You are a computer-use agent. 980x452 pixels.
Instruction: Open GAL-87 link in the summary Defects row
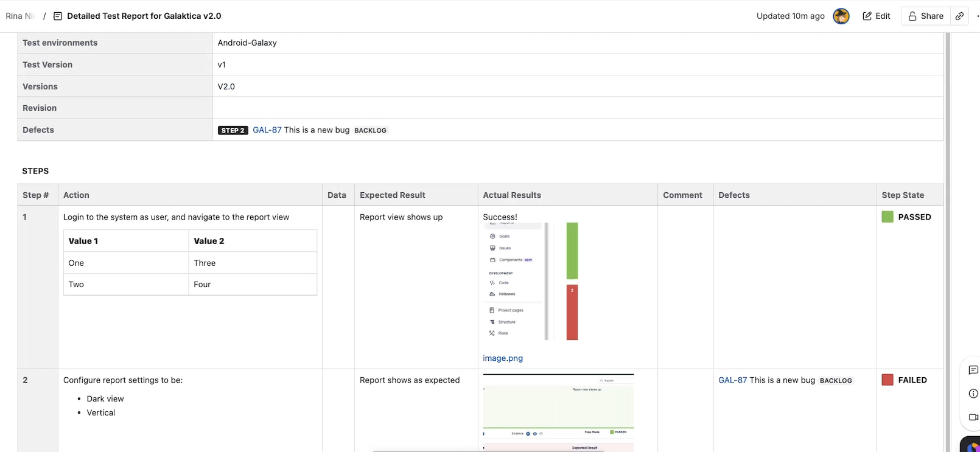pos(267,130)
